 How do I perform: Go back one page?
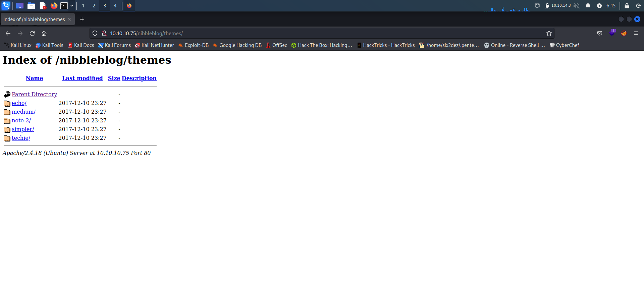tap(8, 34)
